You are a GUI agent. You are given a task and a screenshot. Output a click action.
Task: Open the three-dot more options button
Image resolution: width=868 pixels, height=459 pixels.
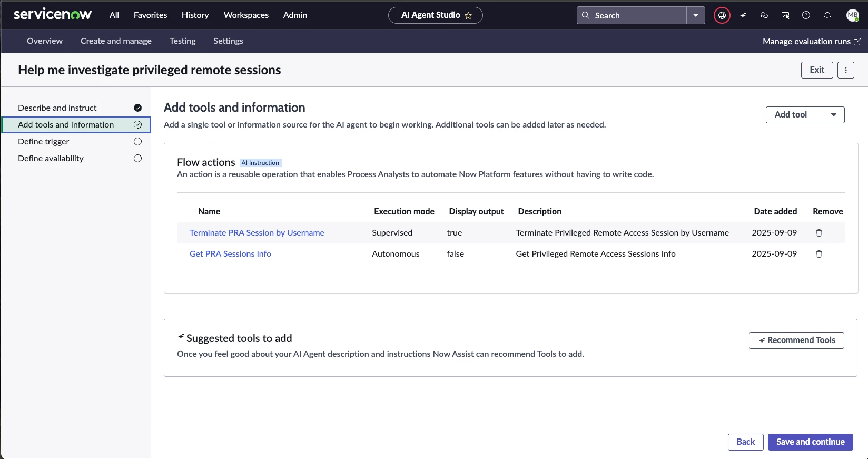pyautogui.click(x=846, y=70)
